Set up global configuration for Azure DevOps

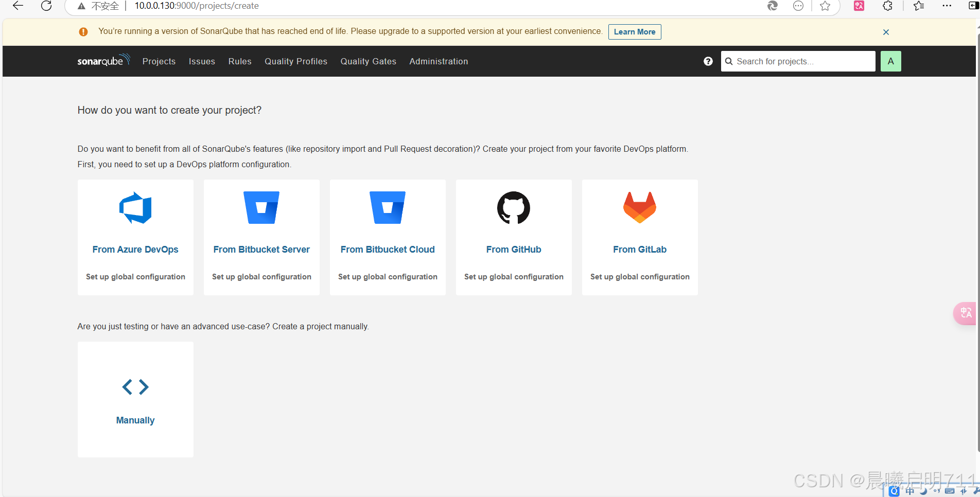click(x=135, y=277)
